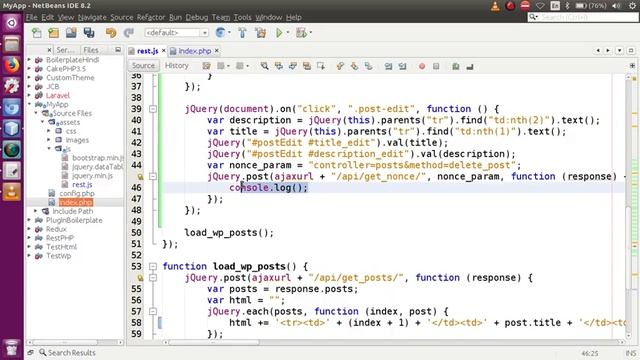Click the Shift Line Left icon

(x=388, y=66)
